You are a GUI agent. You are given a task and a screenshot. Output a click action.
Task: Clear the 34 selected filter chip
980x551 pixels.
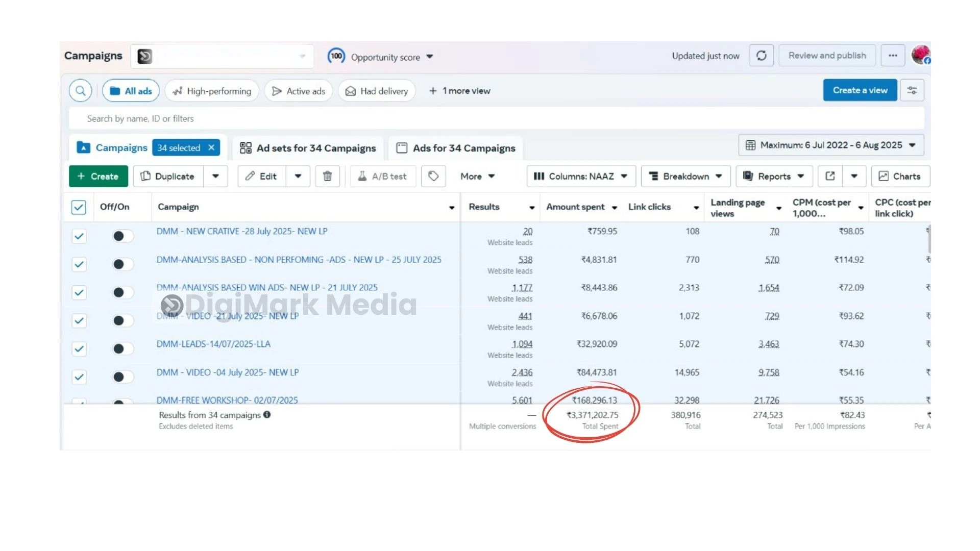(211, 147)
